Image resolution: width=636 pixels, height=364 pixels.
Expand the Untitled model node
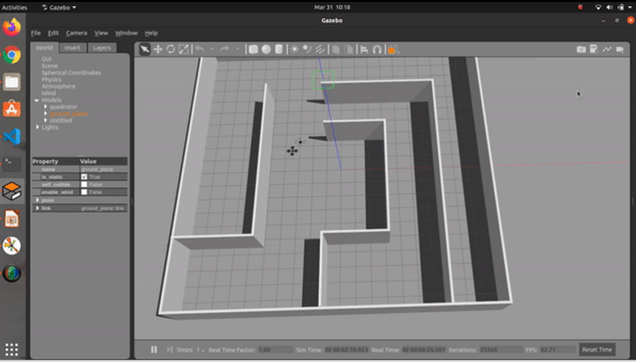pos(45,120)
